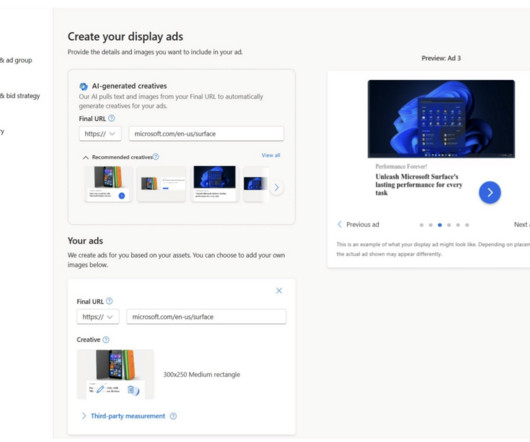Click the 'Create your display ads' heading
Viewport: 530px width, 442px height.
pos(125,36)
